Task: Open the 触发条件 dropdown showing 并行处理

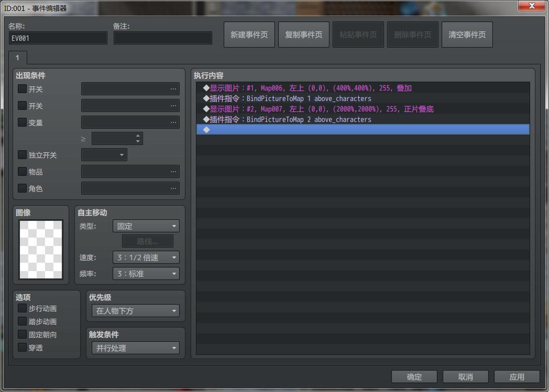Action: pos(136,348)
